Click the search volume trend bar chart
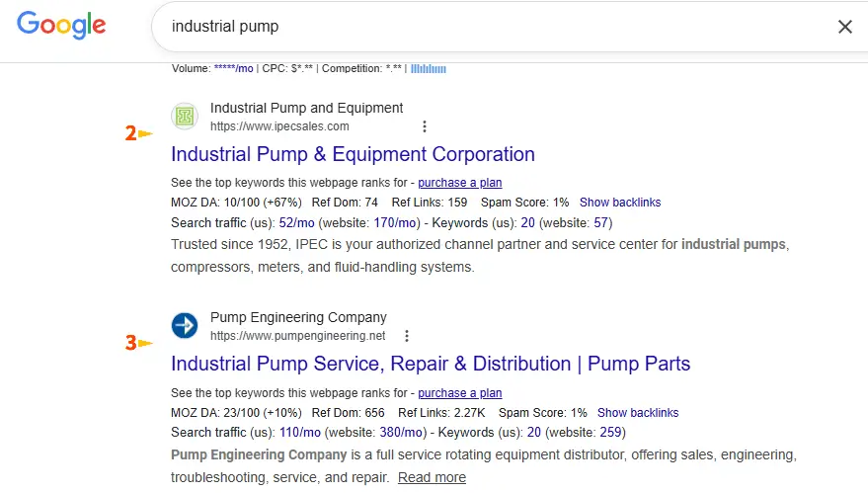The image size is (868, 493). pyautogui.click(x=429, y=69)
